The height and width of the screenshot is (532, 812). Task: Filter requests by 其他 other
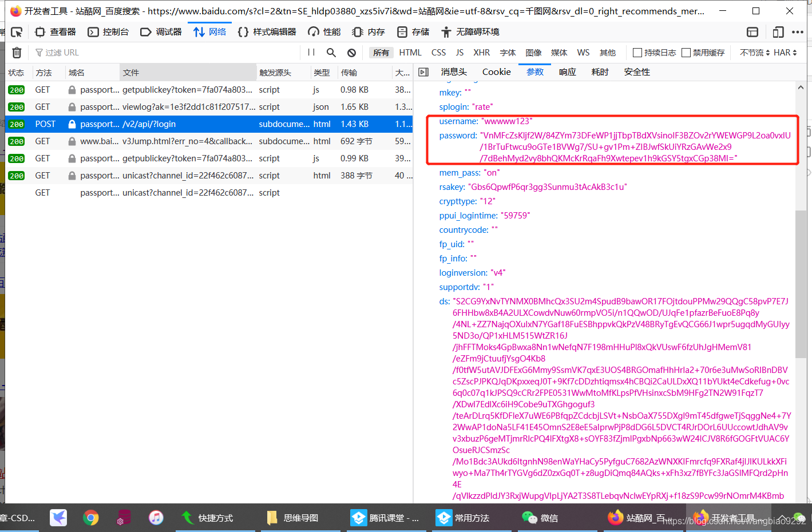608,53
